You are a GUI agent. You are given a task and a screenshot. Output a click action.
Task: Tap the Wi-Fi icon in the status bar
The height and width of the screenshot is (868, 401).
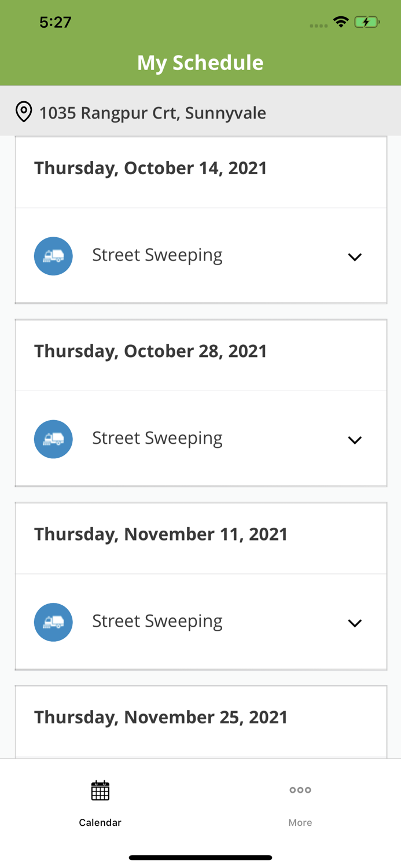[341, 21]
